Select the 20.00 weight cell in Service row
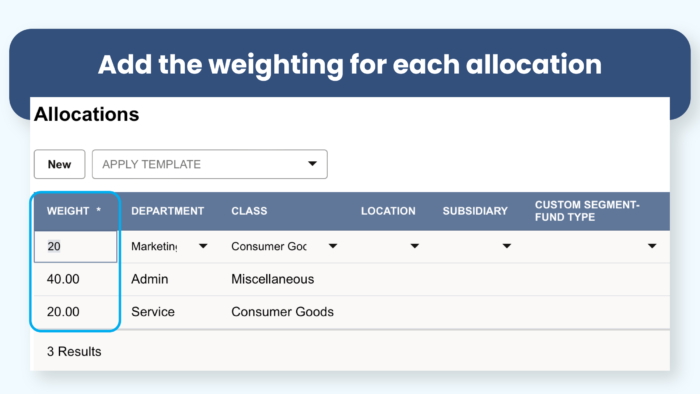700x394 pixels. coord(63,312)
